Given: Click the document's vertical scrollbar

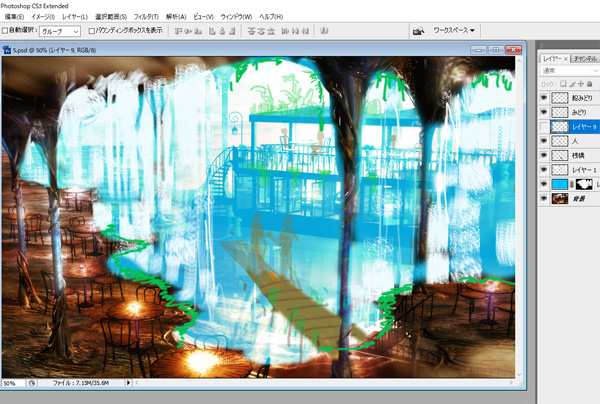Looking at the screenshot, I should (519, 217).
